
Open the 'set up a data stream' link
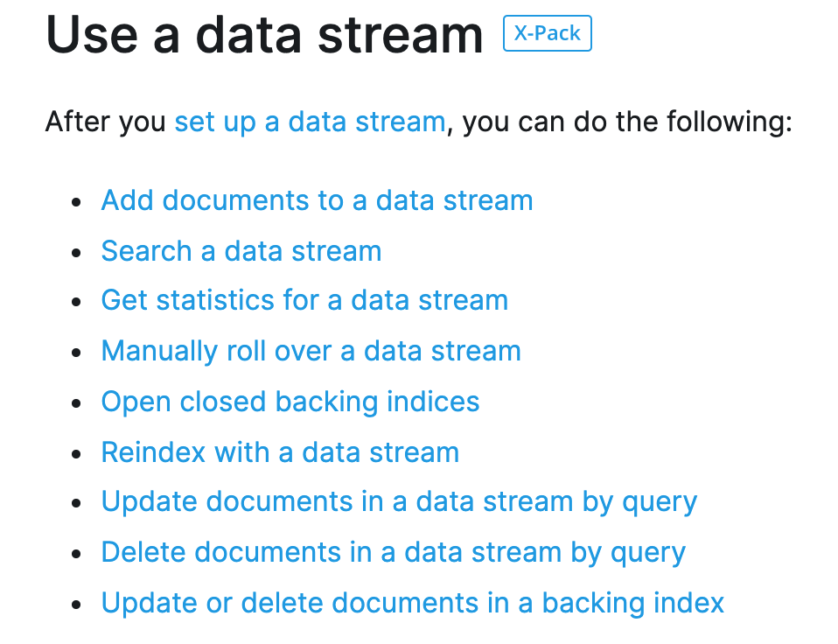[x=310, y=122]
